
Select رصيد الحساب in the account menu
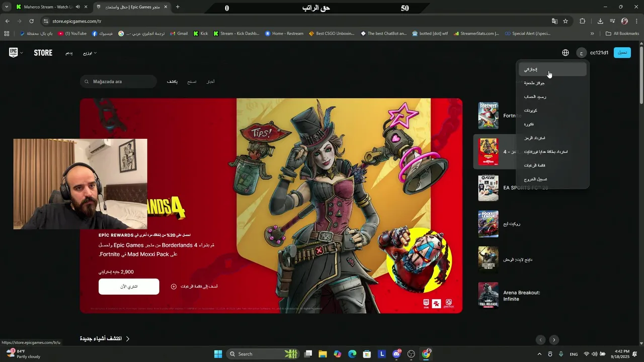coord(552,97)
